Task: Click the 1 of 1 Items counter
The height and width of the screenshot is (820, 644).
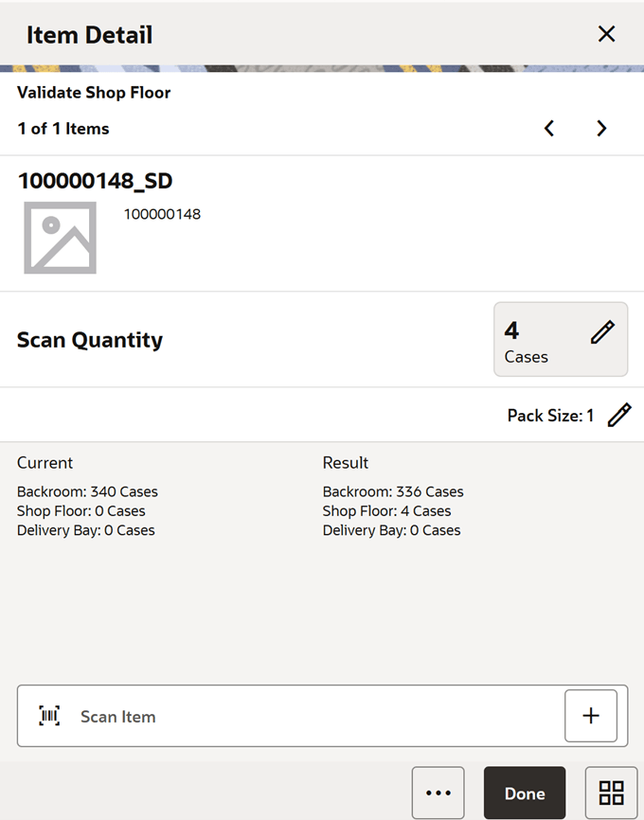Action: click(x=63, y=128)
